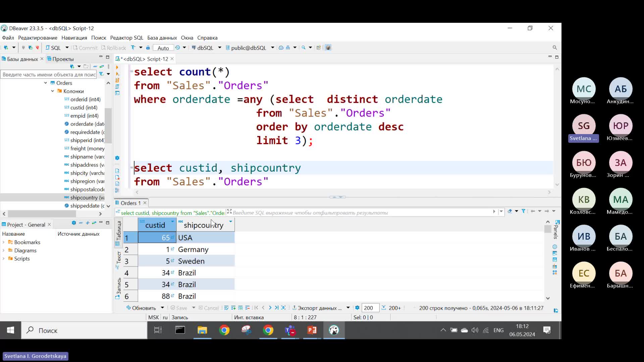Click the quick search magnifier top right
Screen dimensions: 644x362
(555, 48)
